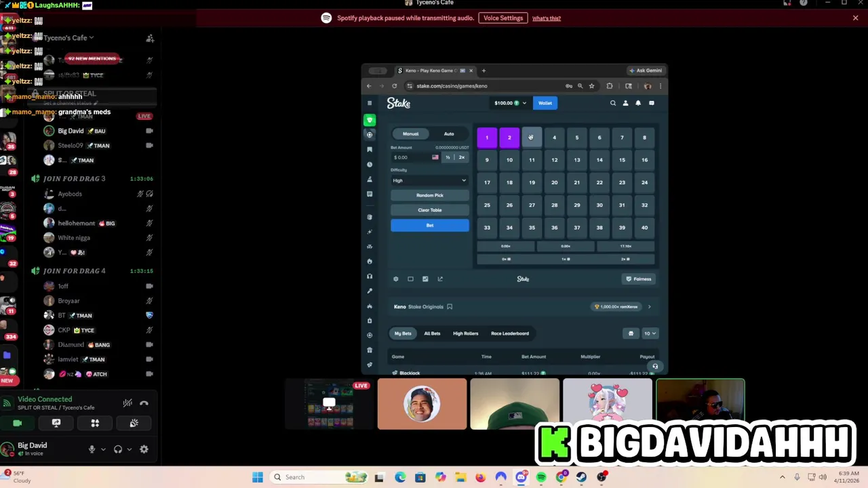The width and height of the screenshot is (868, 488).
Task: Double bet with the 2x button
Action: pos(461,157)
